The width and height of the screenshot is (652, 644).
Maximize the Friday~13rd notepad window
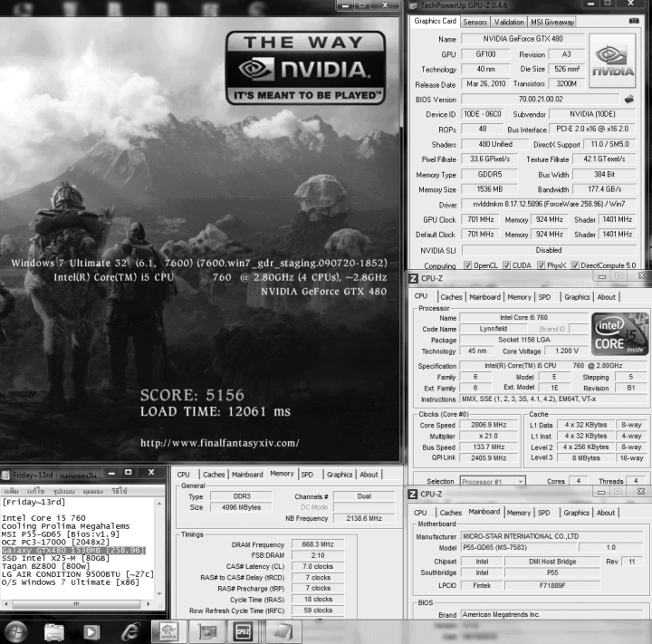coord(129,472)
